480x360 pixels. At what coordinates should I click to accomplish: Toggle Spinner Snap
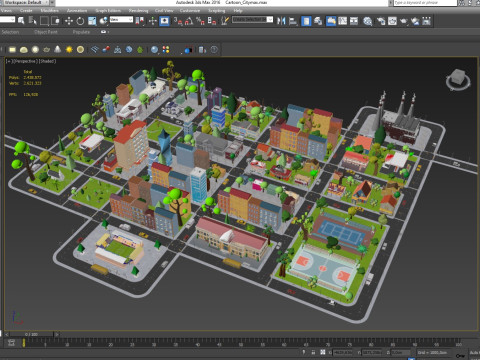click(212, 21)
